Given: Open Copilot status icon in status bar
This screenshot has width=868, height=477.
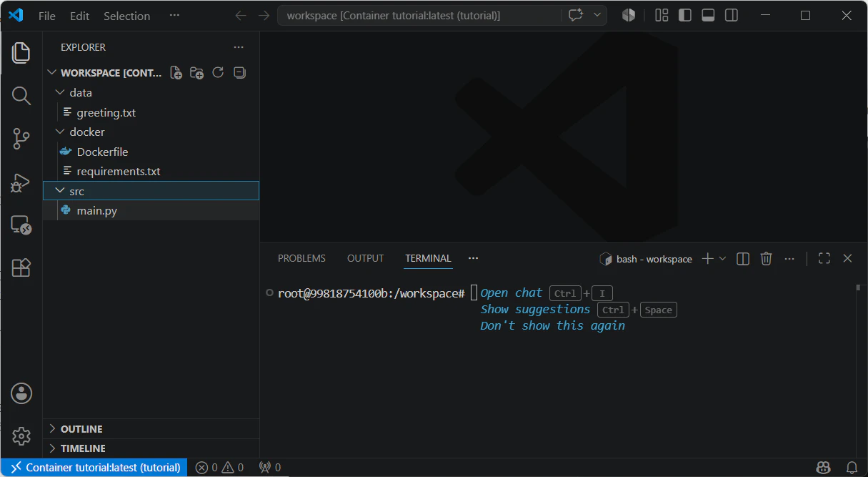Looking at the screenshot, I should pos(824,468).
